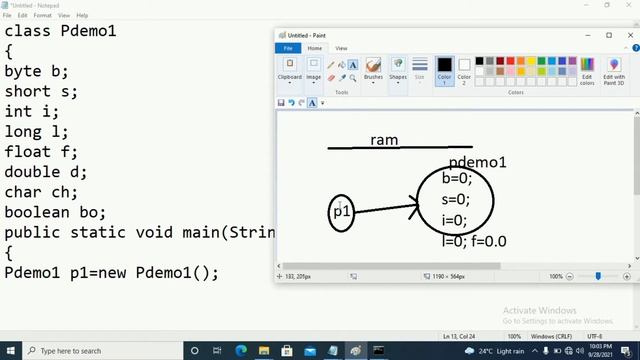Pick the green color swatch
Viewport: 640px width, 360px height.
point(542,61)
